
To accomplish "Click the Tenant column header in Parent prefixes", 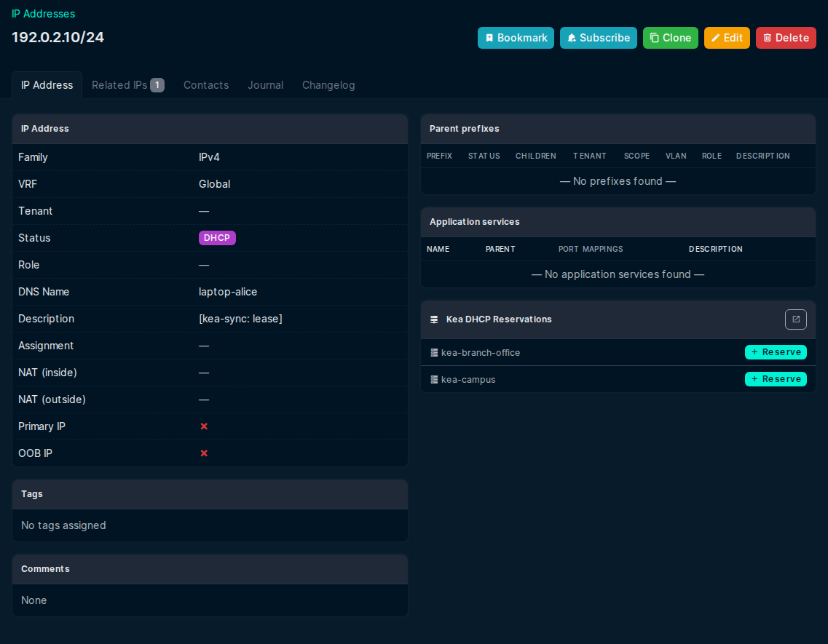I will click(x=589, y=156).
